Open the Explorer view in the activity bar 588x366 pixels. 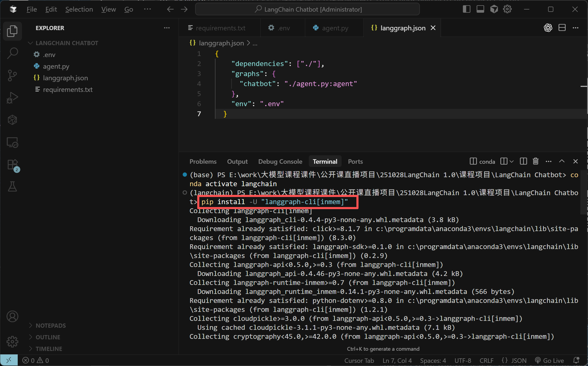(12, 31)
